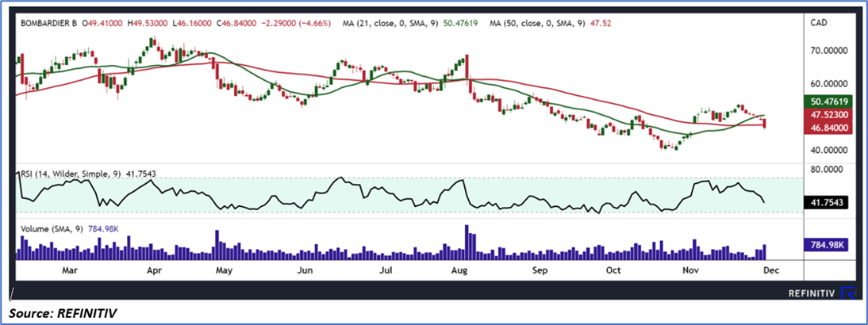Click the Nov label on time axis
This screenshot has width=868, height=325.
pyautogui.click(x=689, y=270)
